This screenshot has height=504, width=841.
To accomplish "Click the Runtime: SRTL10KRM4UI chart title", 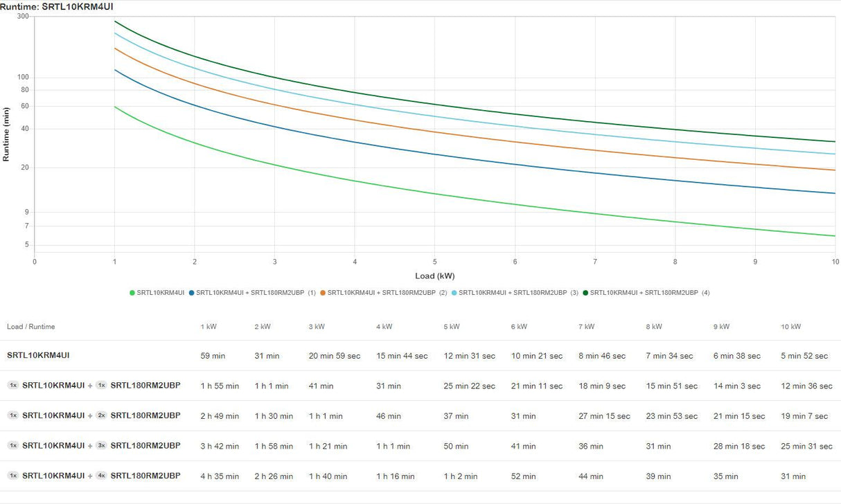I will (x=57, y=6).
